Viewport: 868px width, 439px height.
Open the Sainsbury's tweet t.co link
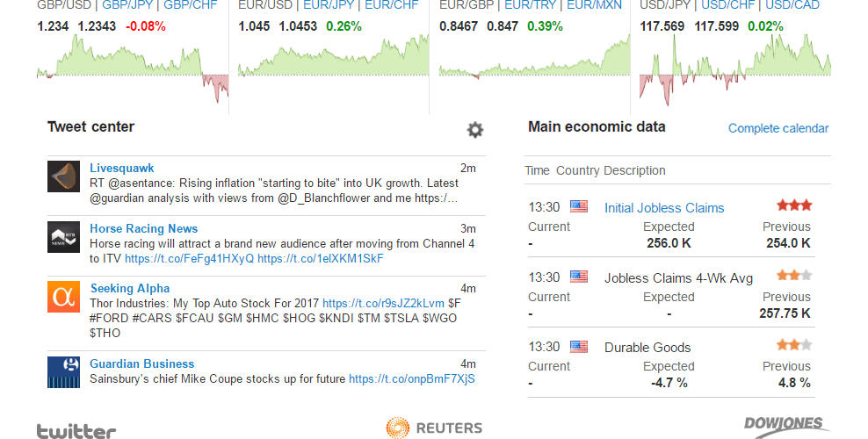click(412, 378)
